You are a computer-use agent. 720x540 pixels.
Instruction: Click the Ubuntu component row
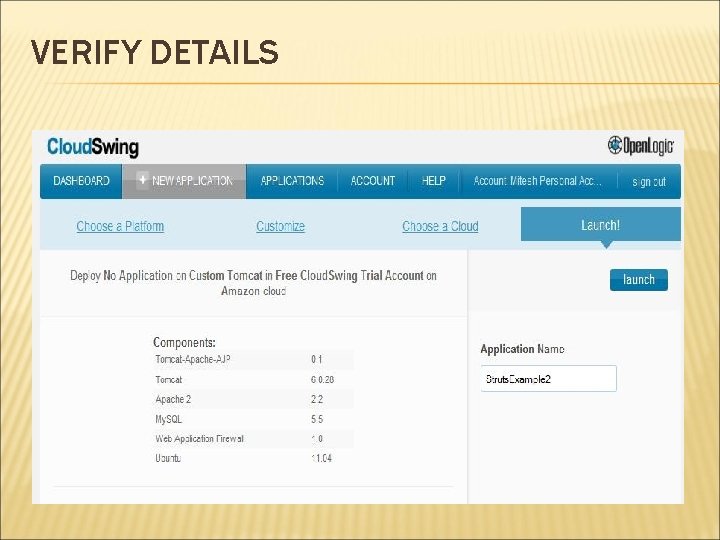pyautogui.click(x=253, y=458)
